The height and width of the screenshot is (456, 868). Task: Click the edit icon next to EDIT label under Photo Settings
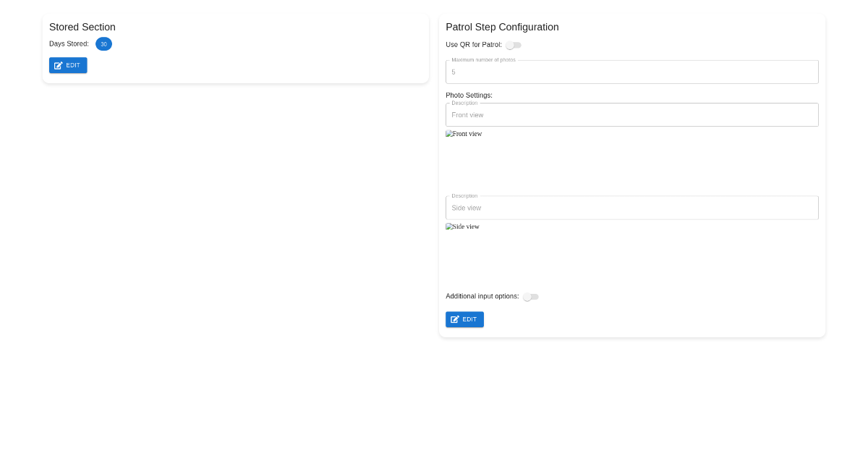(456, 319)
